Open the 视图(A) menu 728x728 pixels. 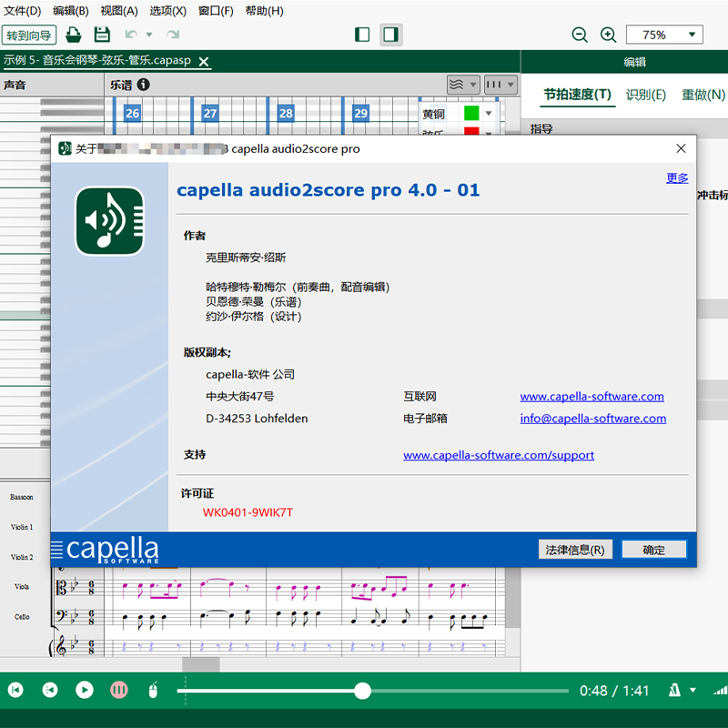pyautogui.click(x=119, y=11)
